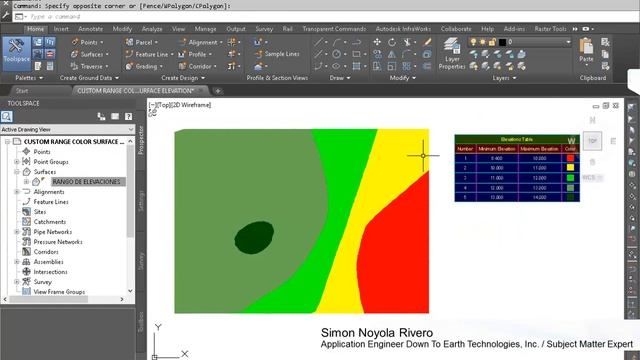Open the Annotate ribbon tab
The width and height of the screenshot is (640, 360).
91,29
